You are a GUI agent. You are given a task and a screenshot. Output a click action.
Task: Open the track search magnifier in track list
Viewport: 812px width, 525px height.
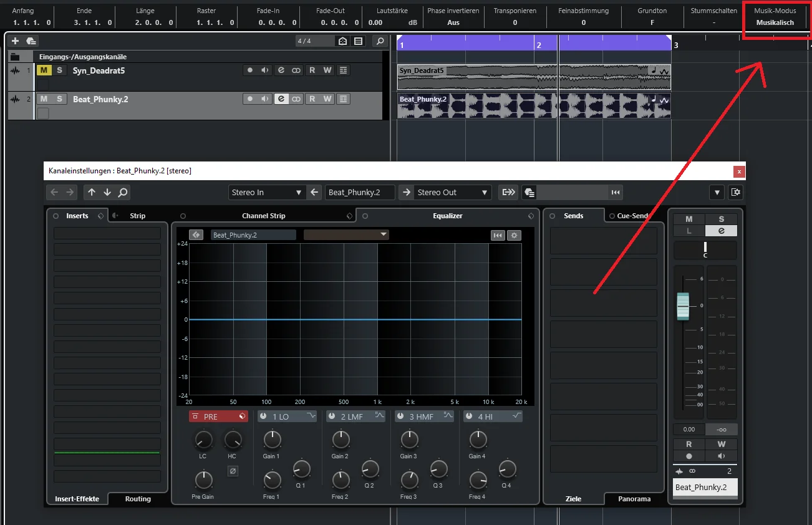(x=379, y=41)
